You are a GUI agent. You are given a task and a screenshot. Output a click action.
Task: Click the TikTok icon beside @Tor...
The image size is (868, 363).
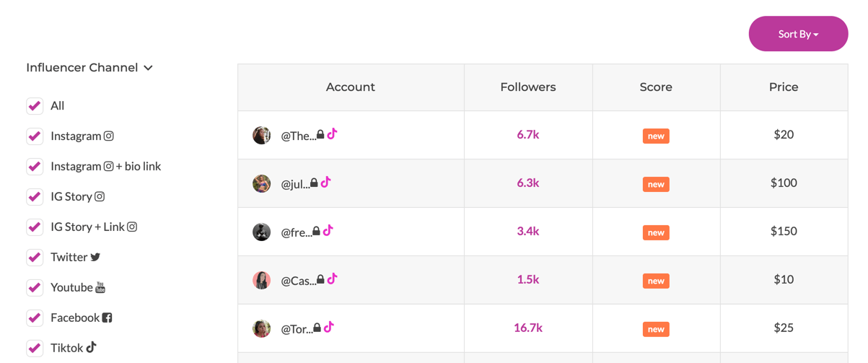pyautogui.click(x=328, y=327)
